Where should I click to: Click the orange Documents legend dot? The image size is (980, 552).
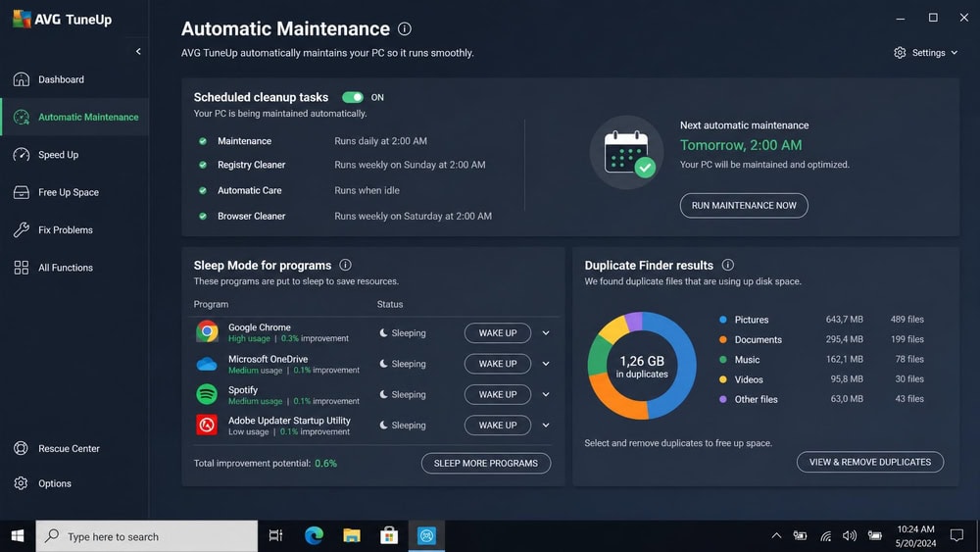click(x=723, y=339)
